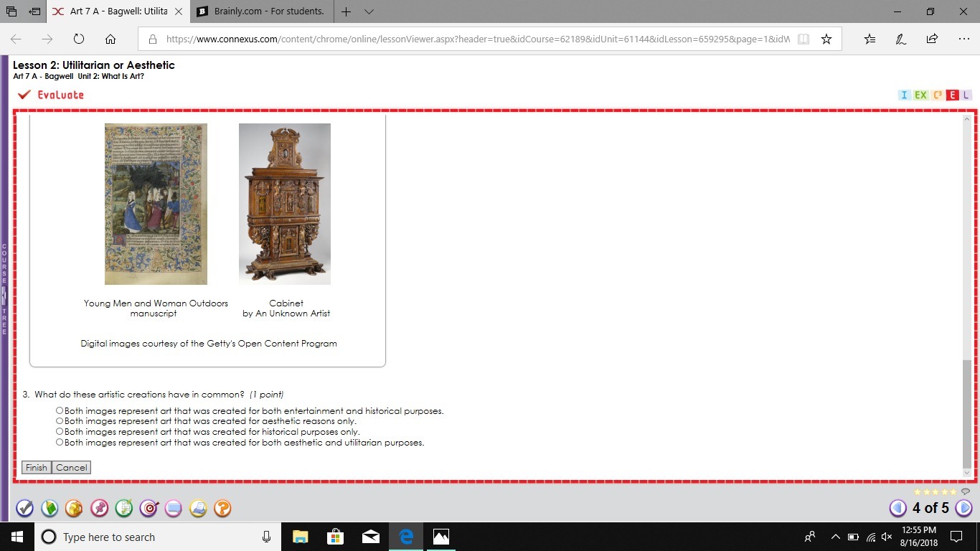Click the taskbar clock showing 12:55 PM
This screenshot has width=980, height=551.
pos(919,537)
